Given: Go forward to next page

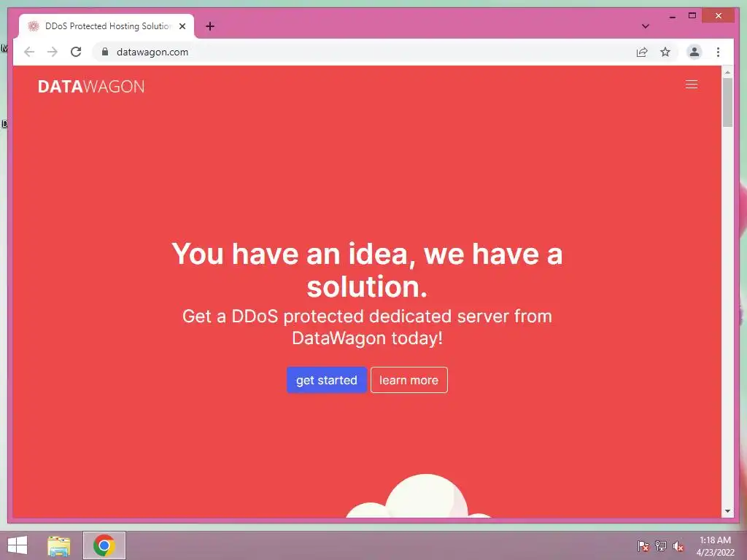Looking at the screenshot, I should (x=53, y=52).
